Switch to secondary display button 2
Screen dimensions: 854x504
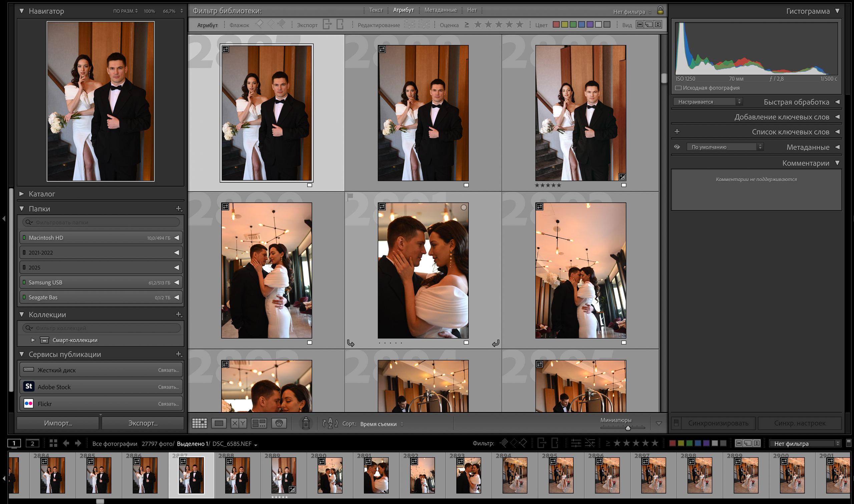coord(32,444)
